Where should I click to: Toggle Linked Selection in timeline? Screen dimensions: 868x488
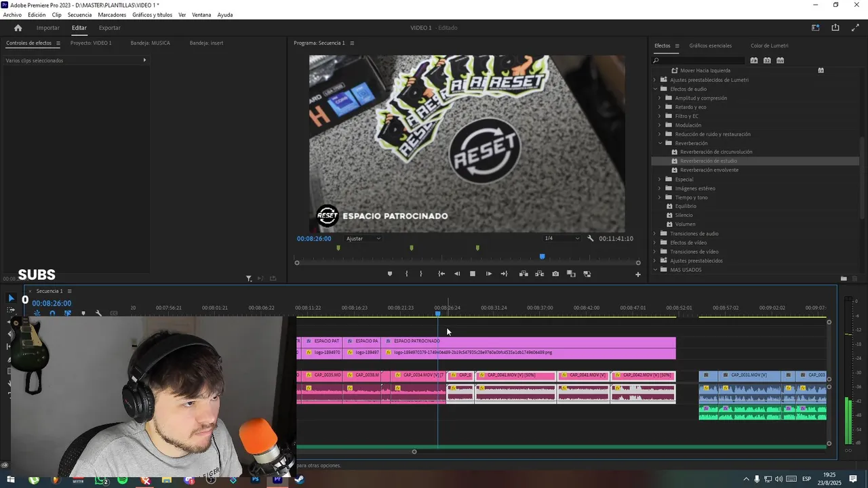pos(68,313)
